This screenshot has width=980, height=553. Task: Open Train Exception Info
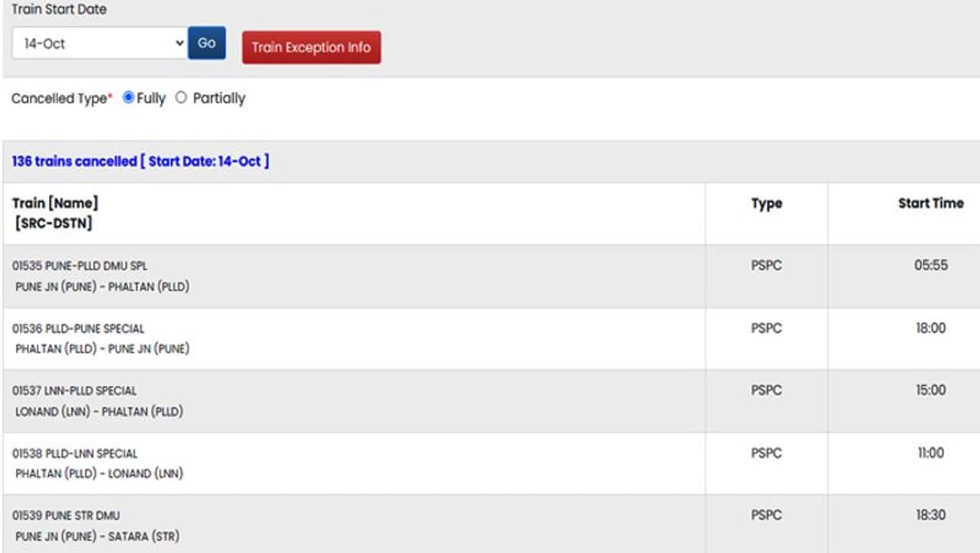click(x=311, y=47)
